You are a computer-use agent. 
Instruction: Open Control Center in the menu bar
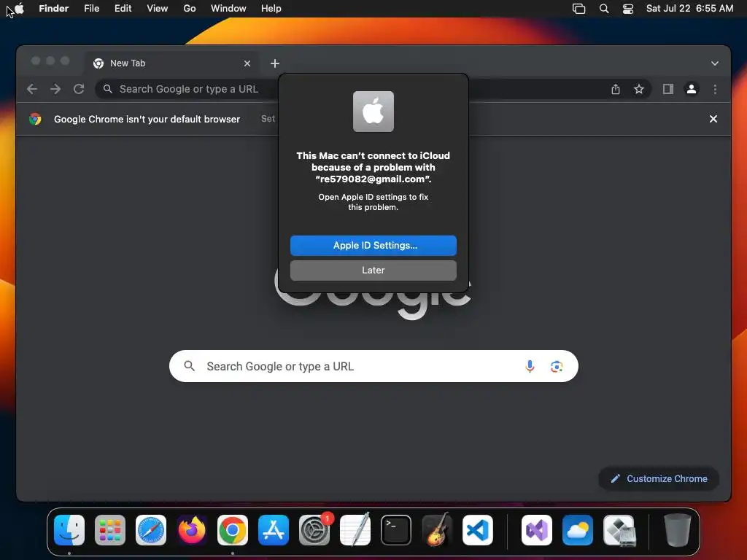[x=628, y=8]
